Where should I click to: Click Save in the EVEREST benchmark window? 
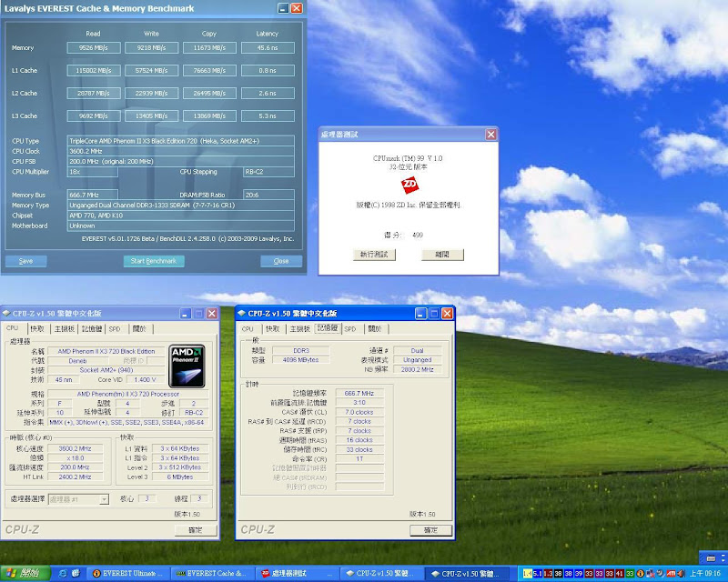tap(26, 261)
